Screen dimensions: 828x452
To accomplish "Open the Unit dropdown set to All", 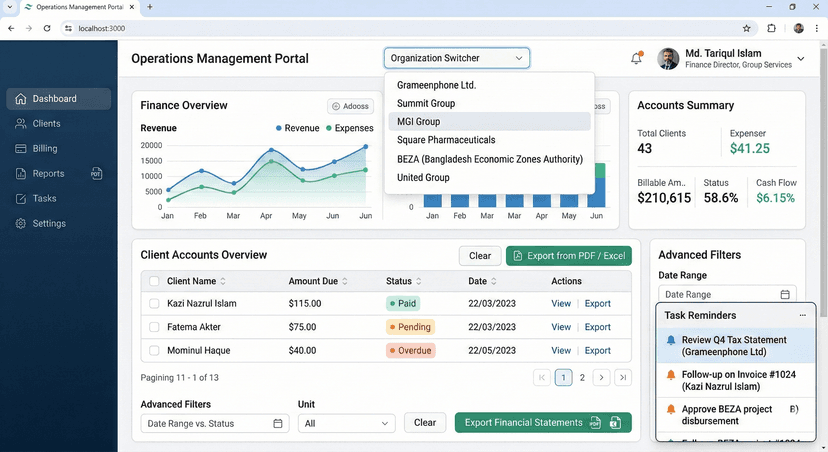I will tap(346, 423).
